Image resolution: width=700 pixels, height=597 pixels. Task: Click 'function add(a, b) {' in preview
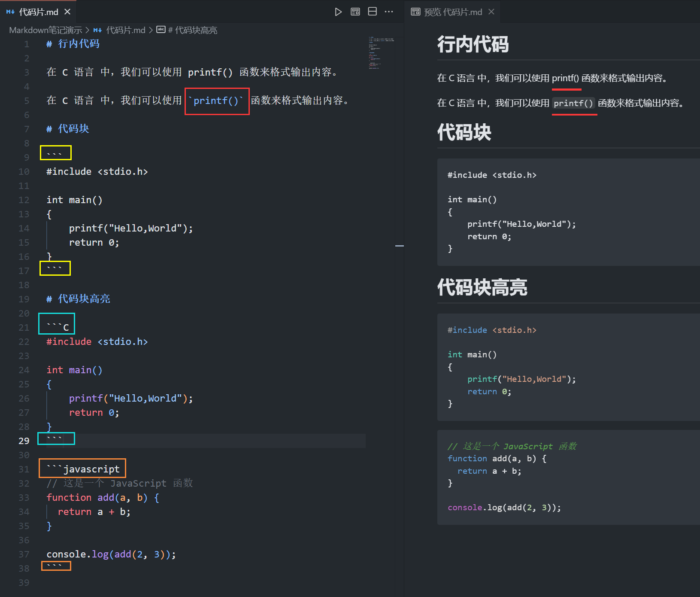[x=497, y=459]
